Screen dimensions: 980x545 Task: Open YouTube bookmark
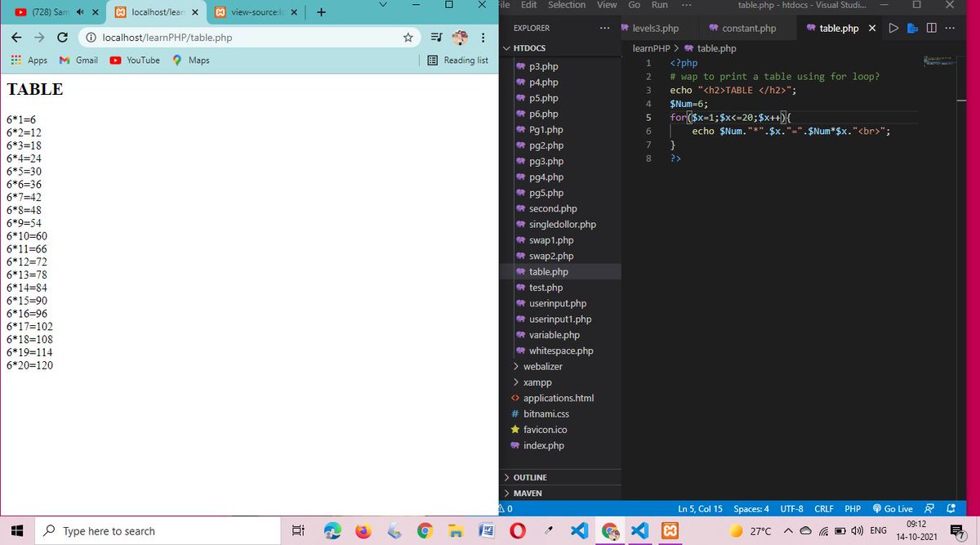point(135,60)
